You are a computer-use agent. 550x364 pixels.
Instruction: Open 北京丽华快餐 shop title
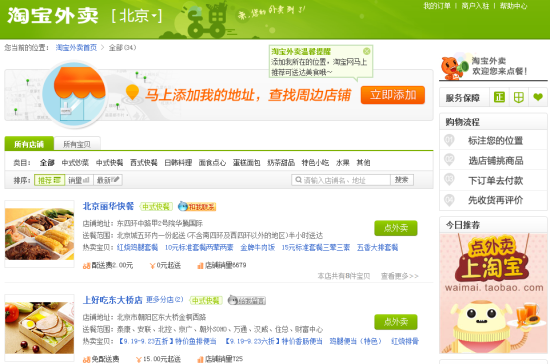(x=108, y=206)
